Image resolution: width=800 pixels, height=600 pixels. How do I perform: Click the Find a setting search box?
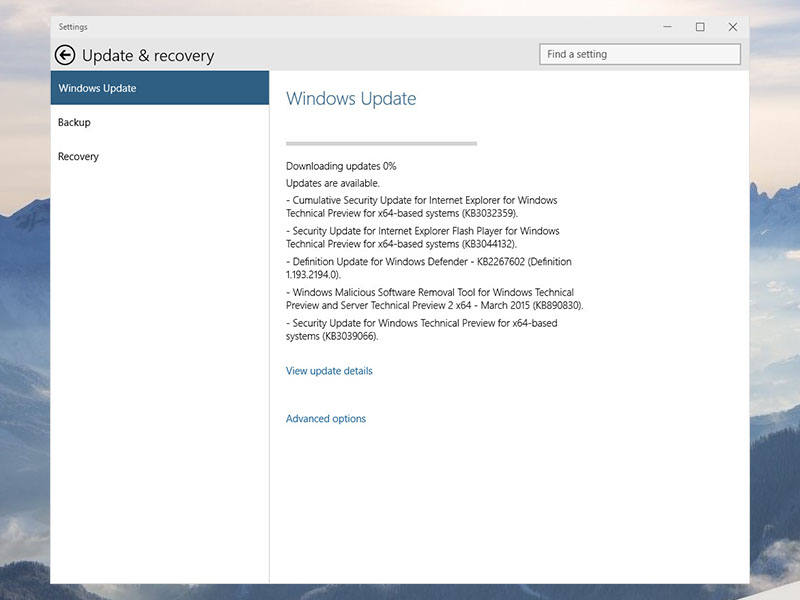(640, 54)
